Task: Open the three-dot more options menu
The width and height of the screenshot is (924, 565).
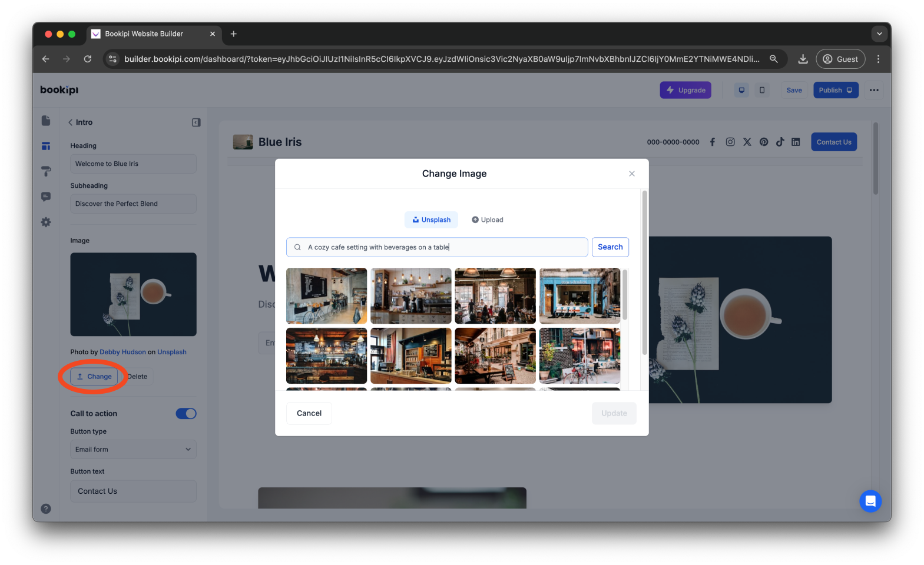Action: [x=874, y=90]
